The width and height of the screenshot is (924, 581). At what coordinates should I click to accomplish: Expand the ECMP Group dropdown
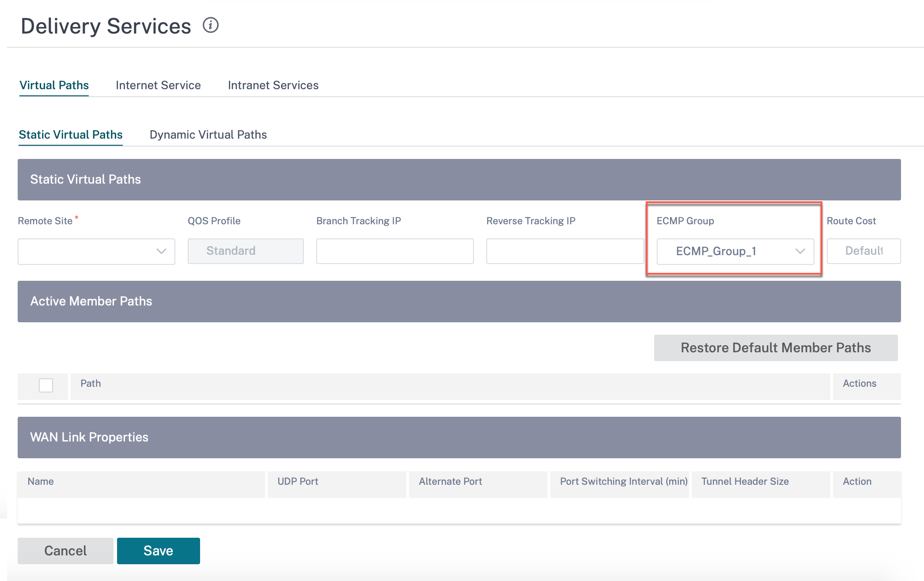pos(735,251)
